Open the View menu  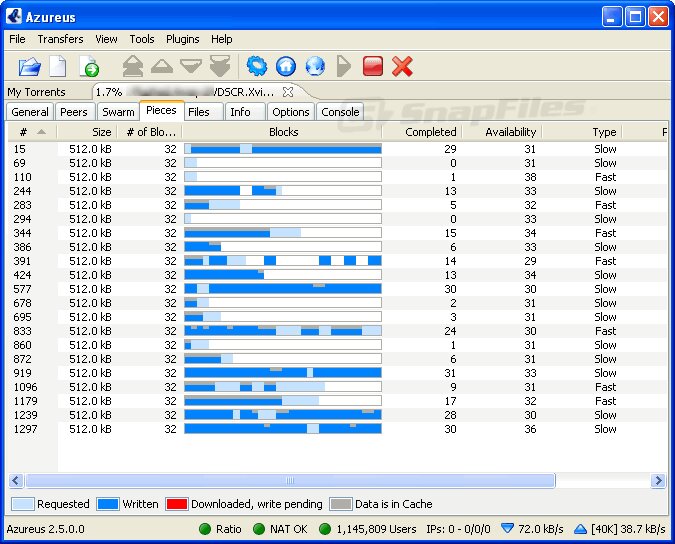[106, 39]
